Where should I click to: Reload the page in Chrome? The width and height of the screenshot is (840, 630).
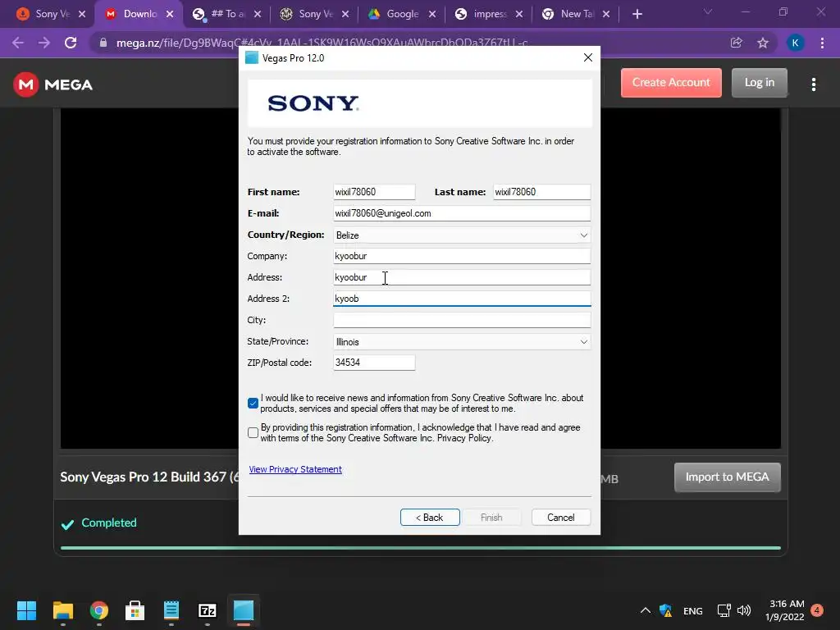point(71,43)
